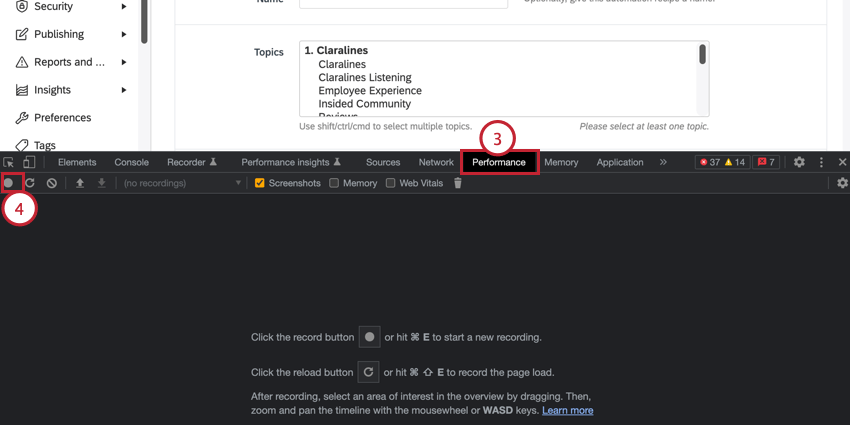Open the (no recordings) dropdown
The image size is (850, 425).
pos(182,183)
